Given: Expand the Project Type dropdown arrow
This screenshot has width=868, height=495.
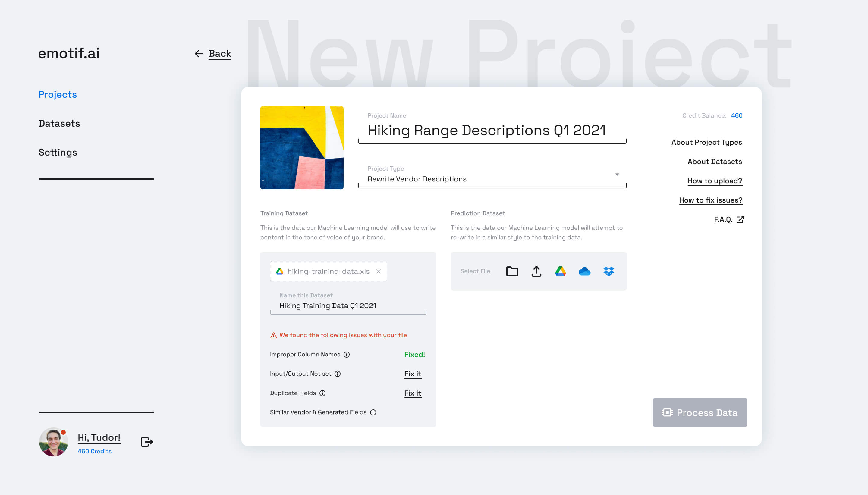Looking at the screenshot, I should [617, 175].
